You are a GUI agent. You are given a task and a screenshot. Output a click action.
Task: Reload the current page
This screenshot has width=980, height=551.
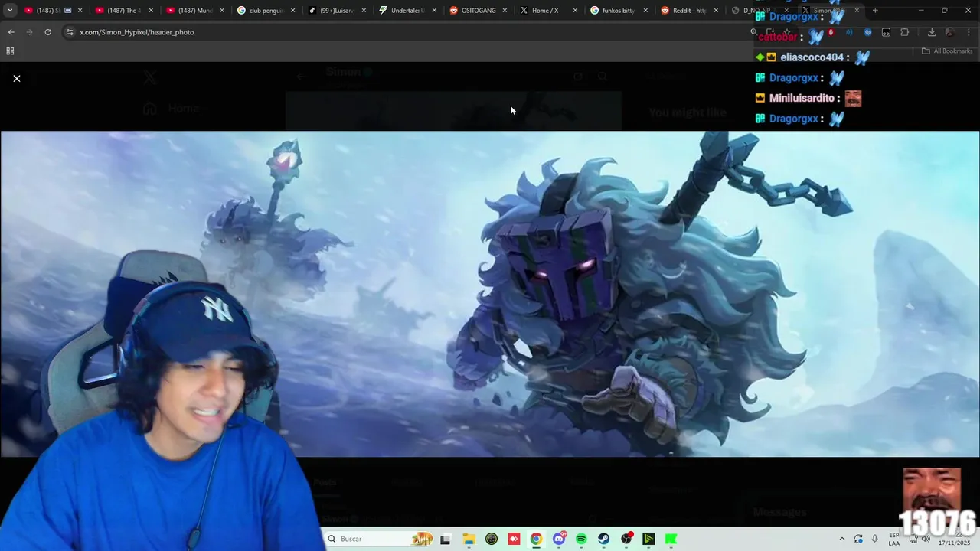coord(47,32)
